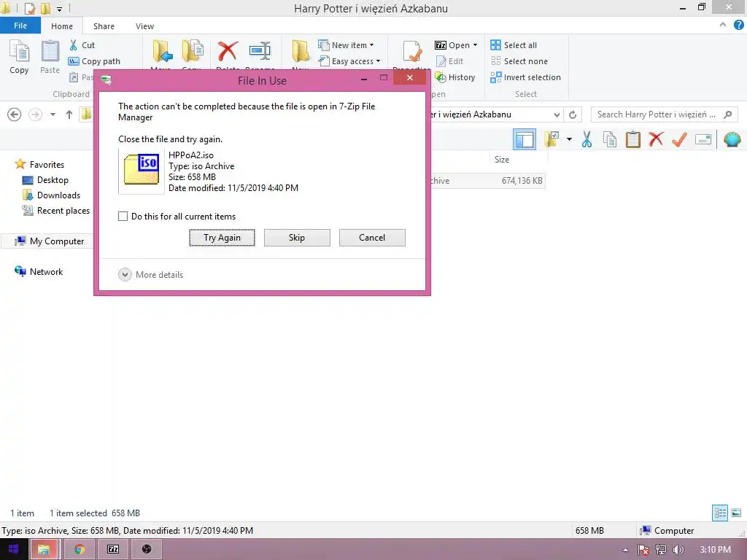Click the New folder icon in ribbon
This screenshot has width=747, height=560.
(301, 51)
